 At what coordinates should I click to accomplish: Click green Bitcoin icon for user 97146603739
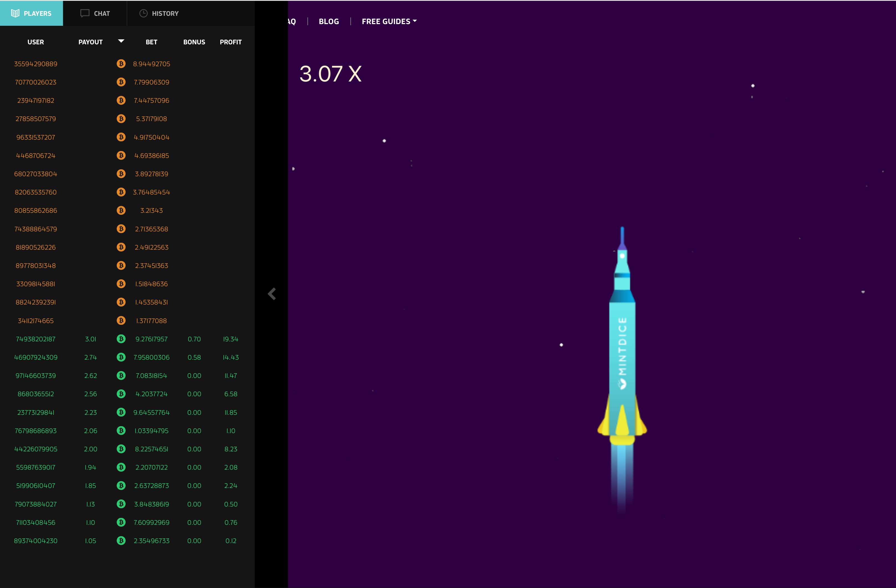pyautogui.click(x=121, y=375)
